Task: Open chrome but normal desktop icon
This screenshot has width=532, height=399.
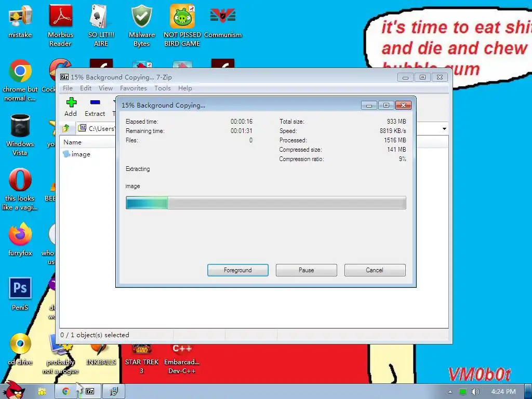Action: [20, 80]
